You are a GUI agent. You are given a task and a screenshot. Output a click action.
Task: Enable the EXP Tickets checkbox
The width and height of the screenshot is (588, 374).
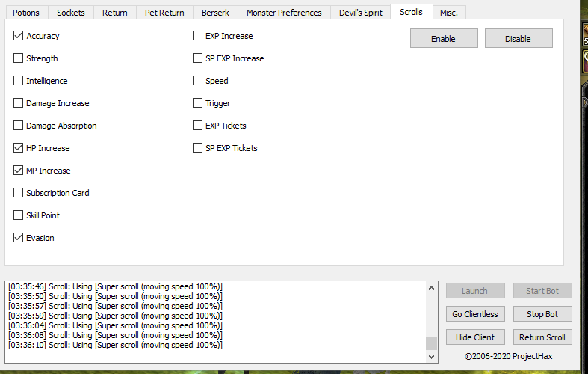point(198,126)
